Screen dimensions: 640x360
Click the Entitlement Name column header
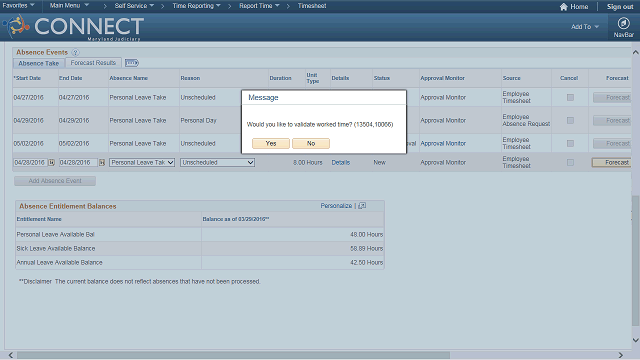(x=39, y=219)
